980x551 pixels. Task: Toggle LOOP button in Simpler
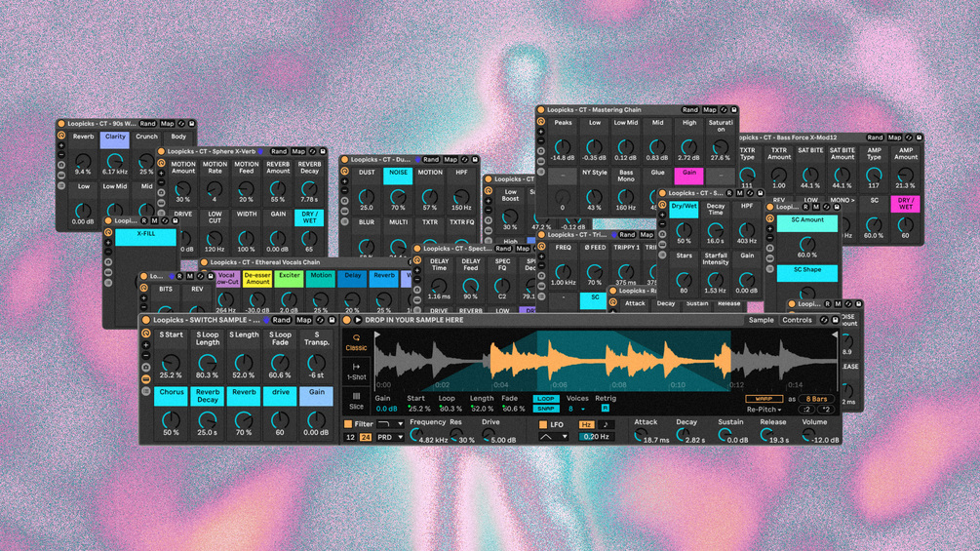546,399
